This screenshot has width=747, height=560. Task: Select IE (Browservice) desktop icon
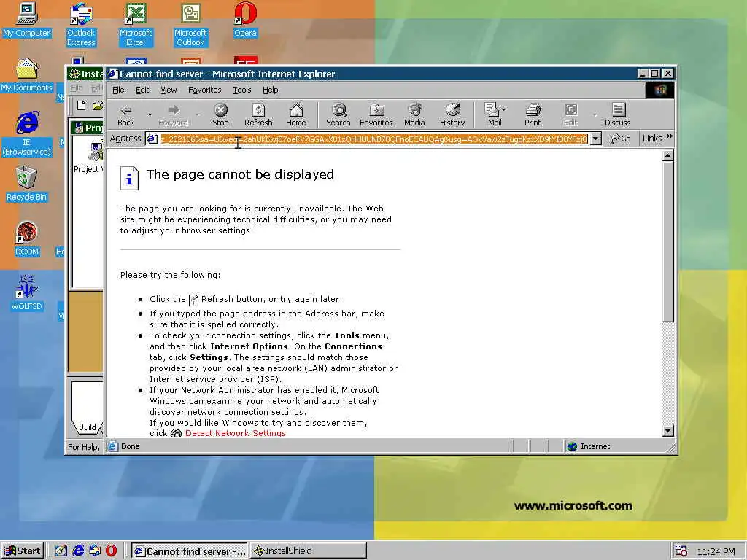click(x=27, y=134)
